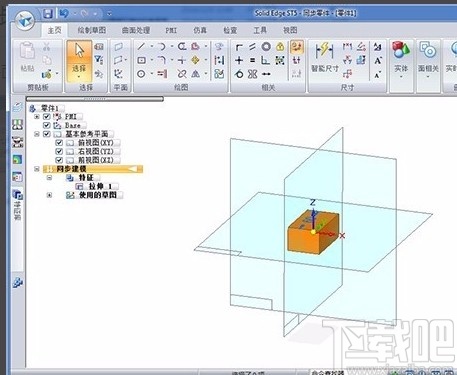Undo the last action
This screenshot has width=457, height=375.
(x=63, y=13)
